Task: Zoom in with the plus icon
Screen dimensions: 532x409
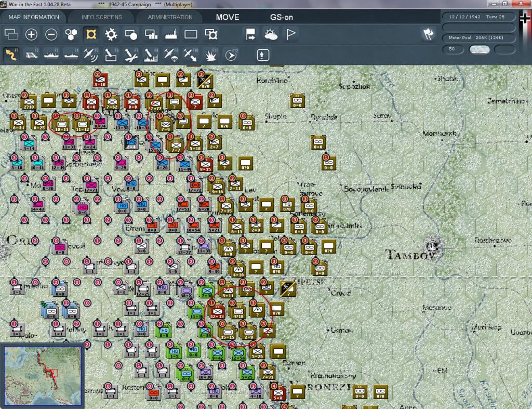Action: pos(31,35)
